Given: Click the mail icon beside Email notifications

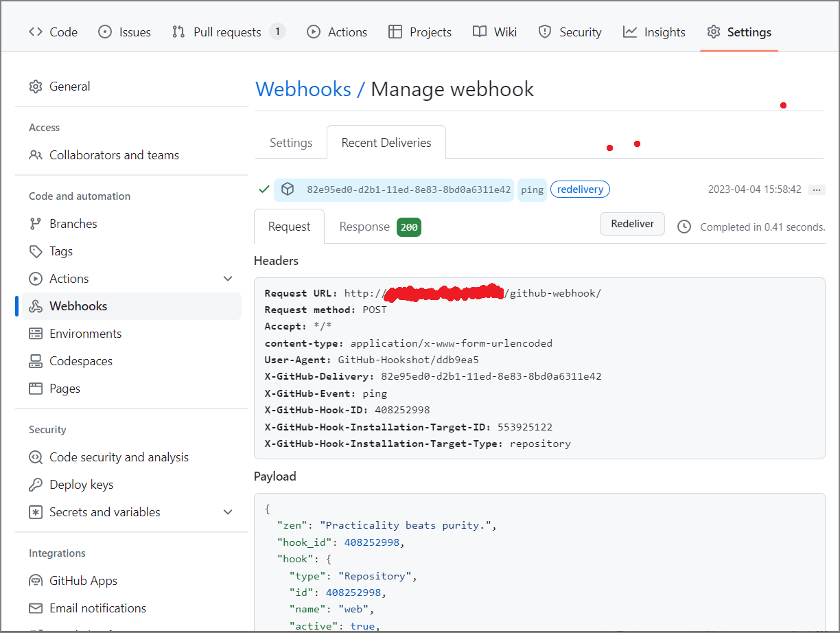Looking at the screenshot, I should [x=35, y=608].
